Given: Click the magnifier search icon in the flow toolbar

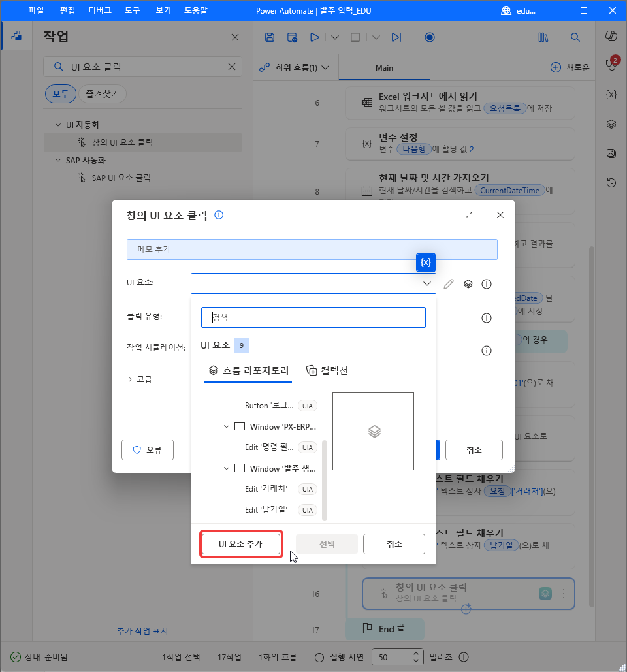Looking at the screenshot, I should coord(575,37).
